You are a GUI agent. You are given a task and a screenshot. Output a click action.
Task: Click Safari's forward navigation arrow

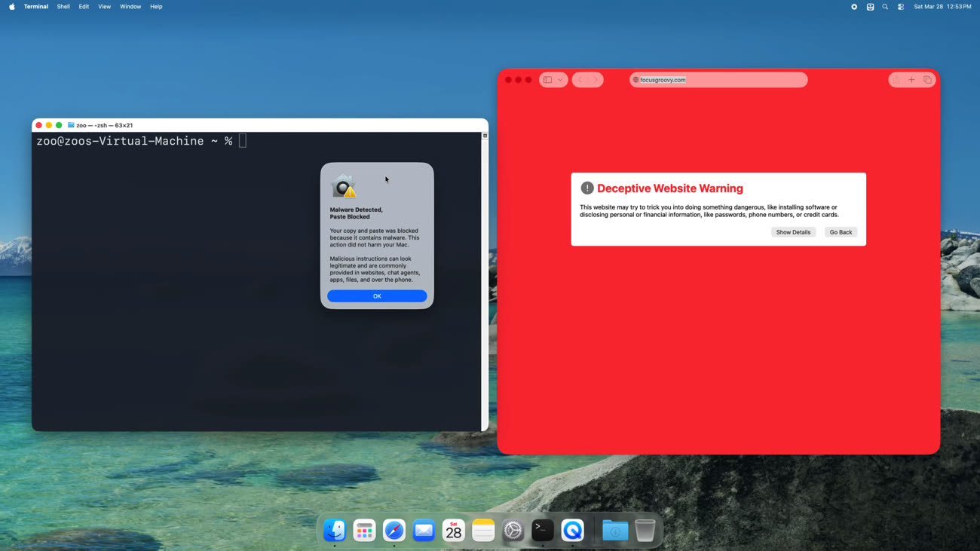pos(596,80)
